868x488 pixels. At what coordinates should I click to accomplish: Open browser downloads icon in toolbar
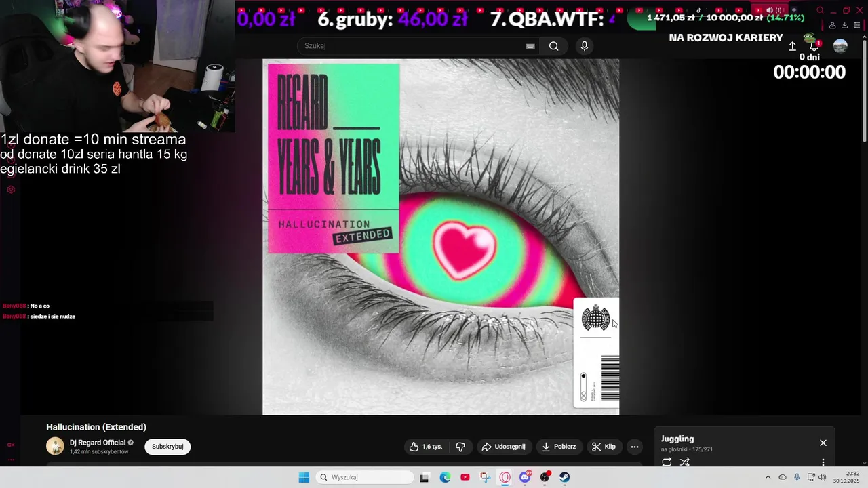click(x=844, y=26)
